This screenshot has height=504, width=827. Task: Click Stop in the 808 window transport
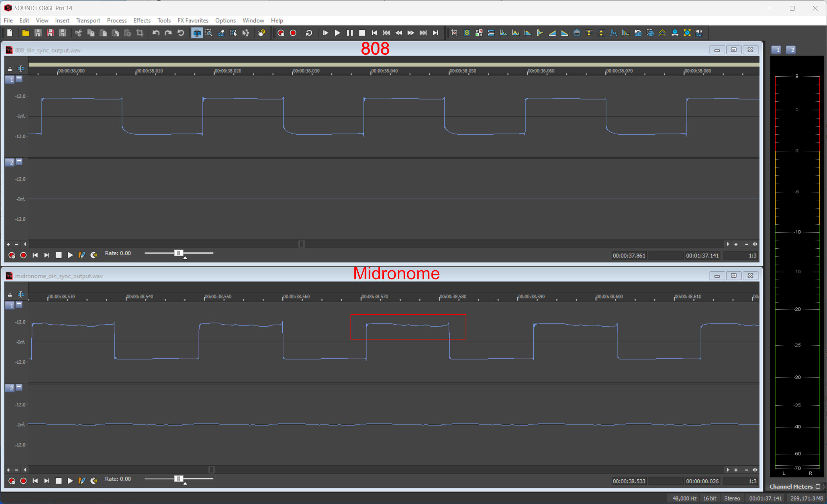coord(58,255)
